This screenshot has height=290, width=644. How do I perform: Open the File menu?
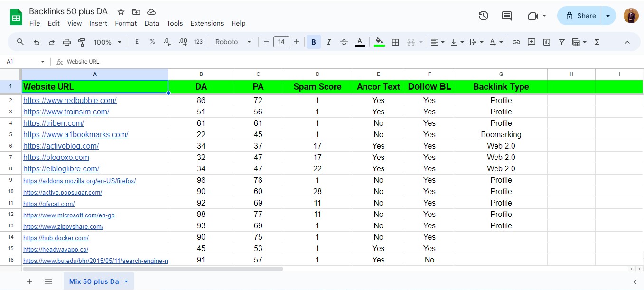coord(35,23)
